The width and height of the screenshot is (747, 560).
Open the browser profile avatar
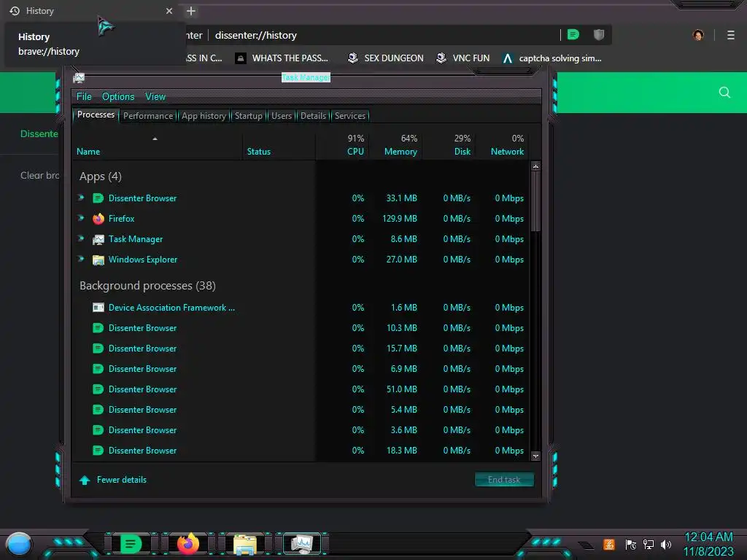(698, 35)
